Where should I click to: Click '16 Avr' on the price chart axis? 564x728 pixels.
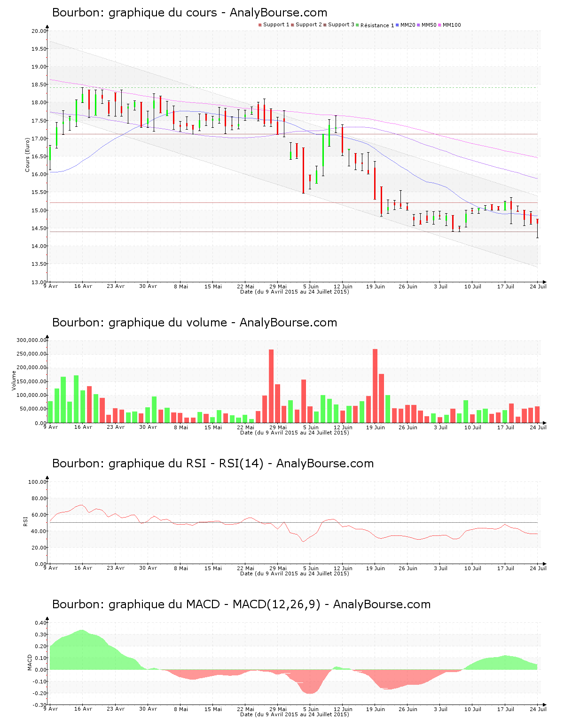(x=83, y=287)
